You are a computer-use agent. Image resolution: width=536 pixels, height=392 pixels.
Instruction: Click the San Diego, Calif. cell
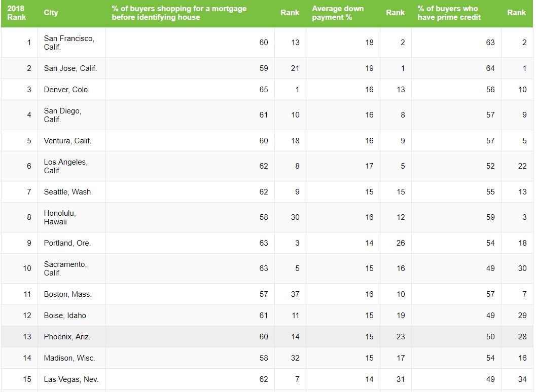coord(72,115)
